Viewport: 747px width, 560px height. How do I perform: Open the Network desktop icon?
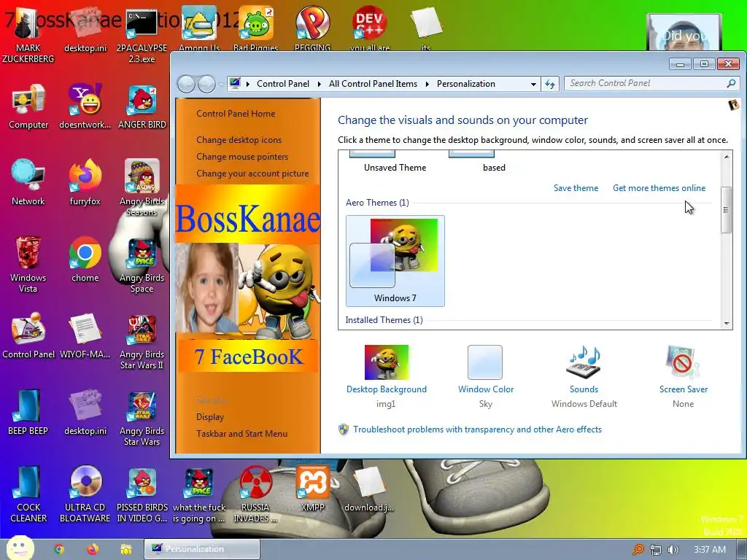tap(28, 183)
